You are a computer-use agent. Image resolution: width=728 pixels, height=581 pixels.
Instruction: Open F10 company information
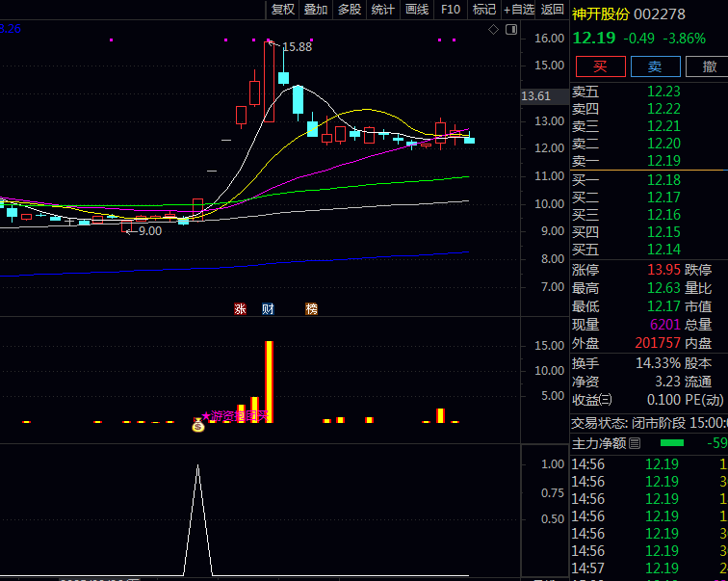coord(451,10)
